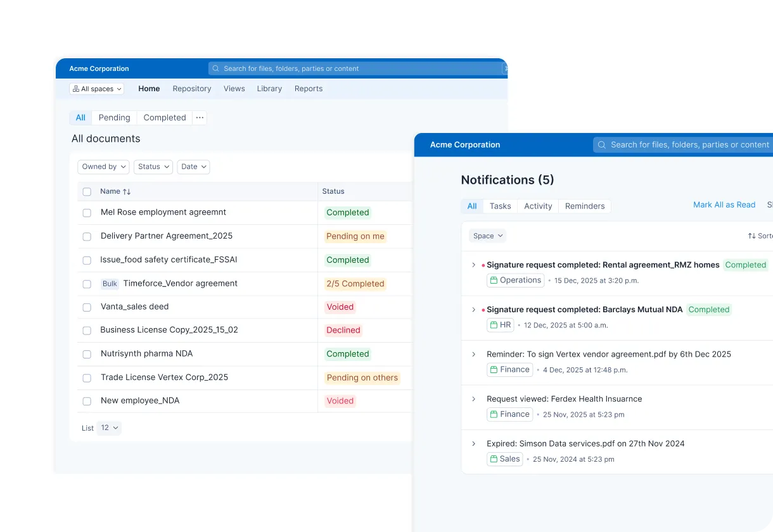The width and height of the screenshot is (773, 532).
Task: Open the Owned by filter dropdown
Action: tap(103, 167)
